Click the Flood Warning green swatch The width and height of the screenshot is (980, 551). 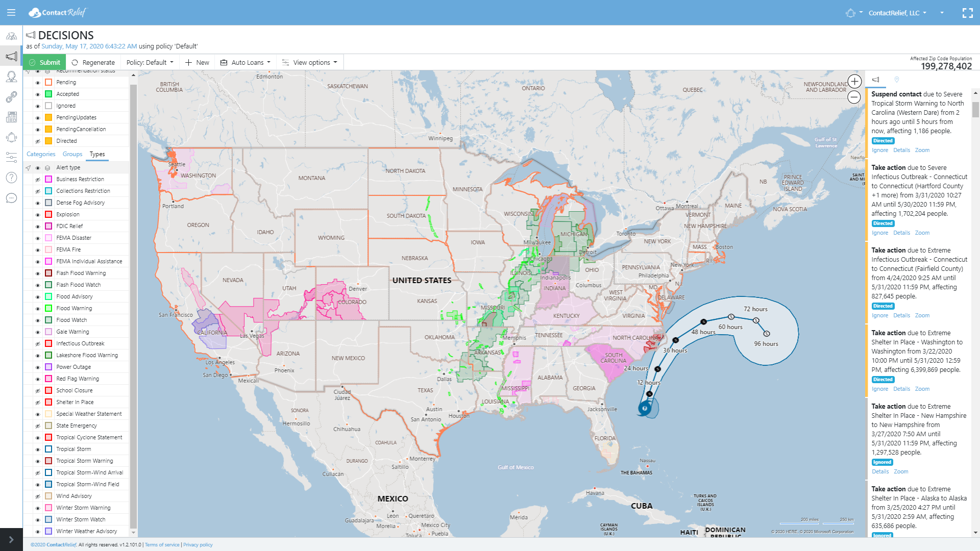(48, 308)
